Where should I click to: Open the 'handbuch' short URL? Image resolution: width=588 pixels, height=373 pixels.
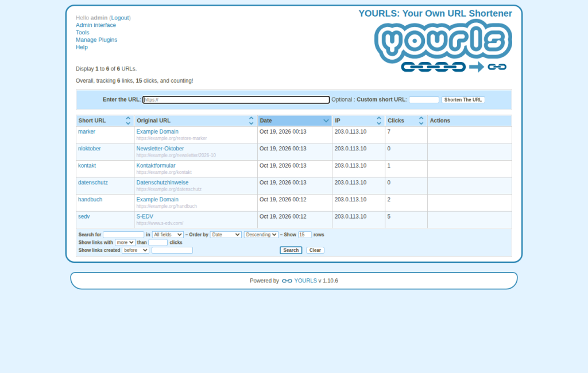[x=90, y=200]
